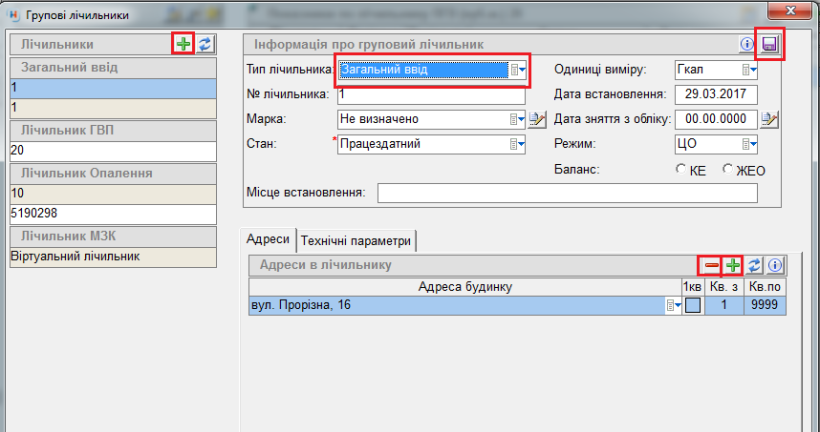Toggle 1кв checkbox for Прорізна address

click(693, 307)
